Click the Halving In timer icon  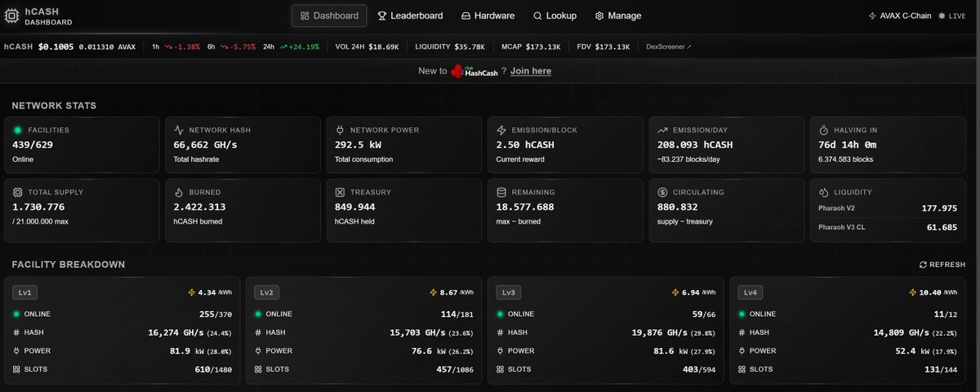point(824,130)
